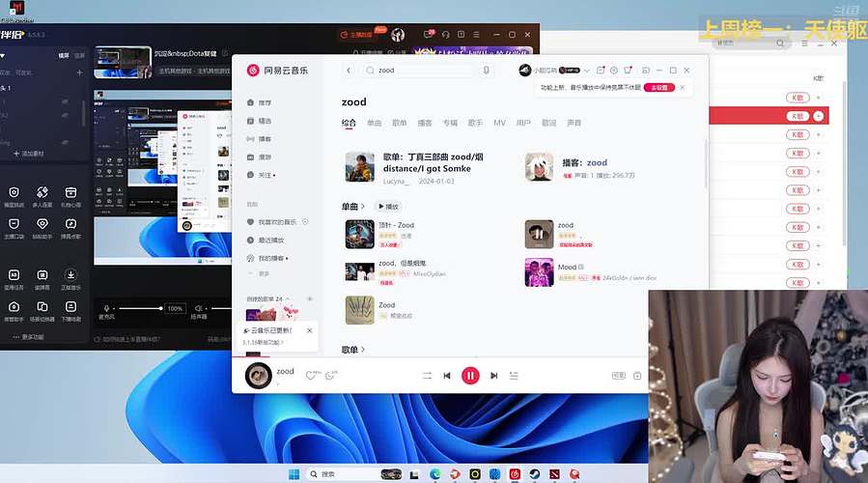Toggle the loop/repeat play mode
This screenshot has width=868, height=483.
pyautogui.click(x=427, y=376)
